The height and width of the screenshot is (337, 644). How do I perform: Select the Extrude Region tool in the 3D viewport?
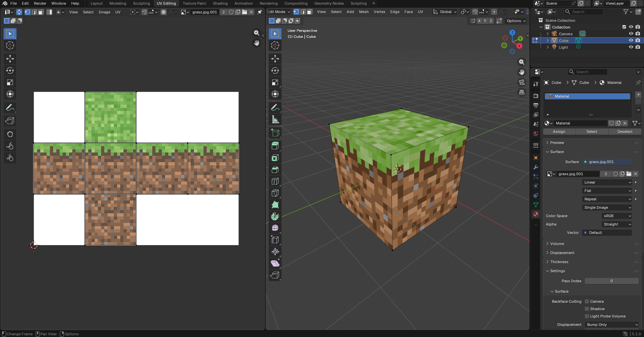(275, 146)
